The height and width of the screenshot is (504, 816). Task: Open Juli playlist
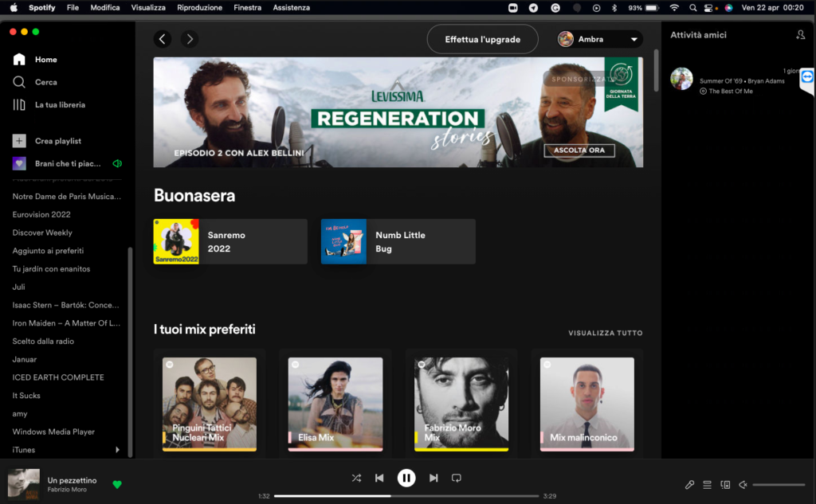19,287
